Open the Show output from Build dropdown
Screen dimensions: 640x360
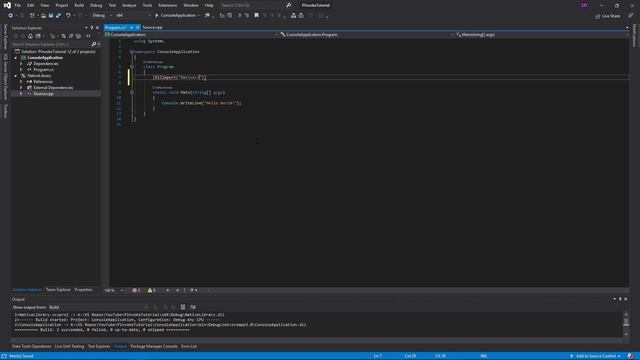click(x=98, y=307)
